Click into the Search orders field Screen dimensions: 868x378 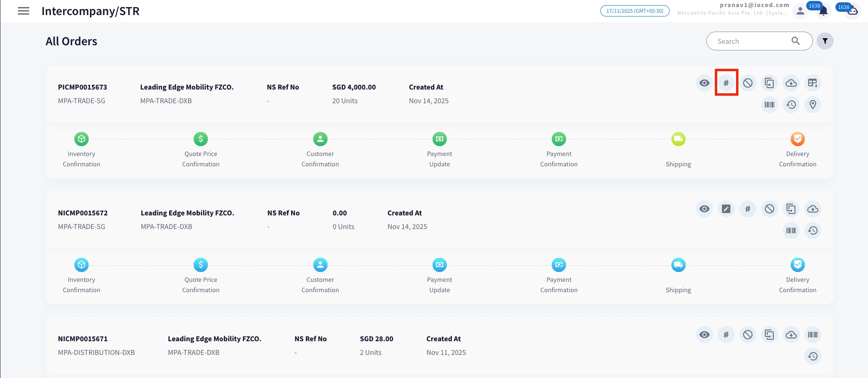[x=752, y=41]
